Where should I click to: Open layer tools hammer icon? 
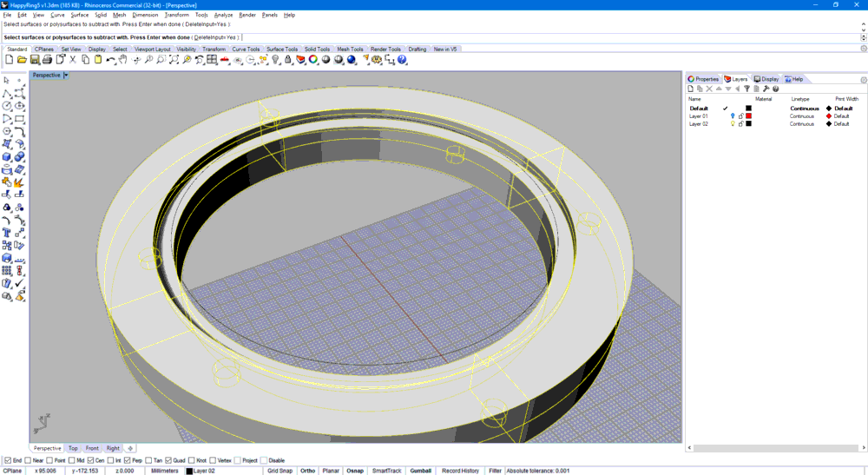pyautogui.click(x=766, y=89)
